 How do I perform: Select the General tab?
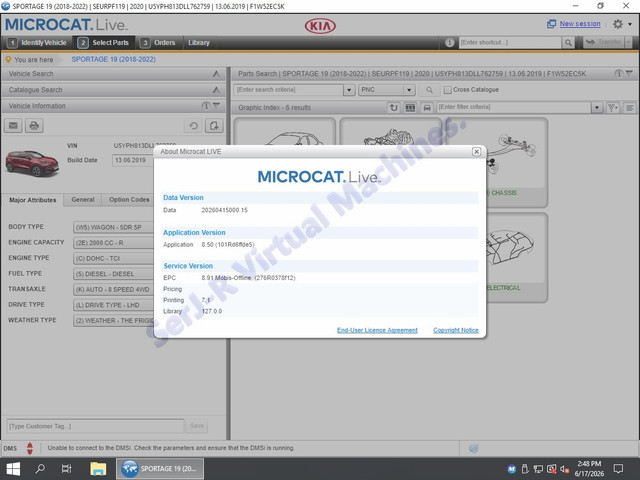[x=83, y=200]
